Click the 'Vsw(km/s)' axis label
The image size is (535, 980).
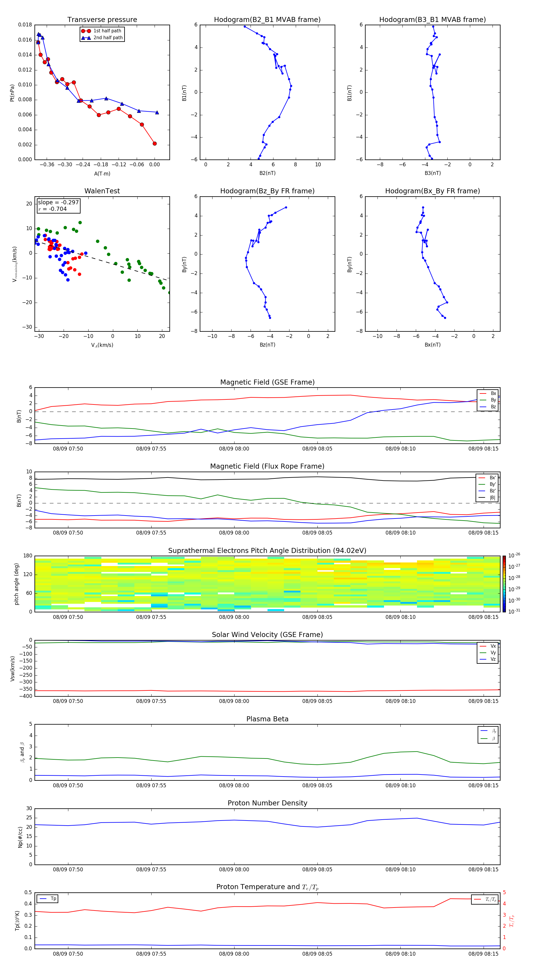[12, 668]
